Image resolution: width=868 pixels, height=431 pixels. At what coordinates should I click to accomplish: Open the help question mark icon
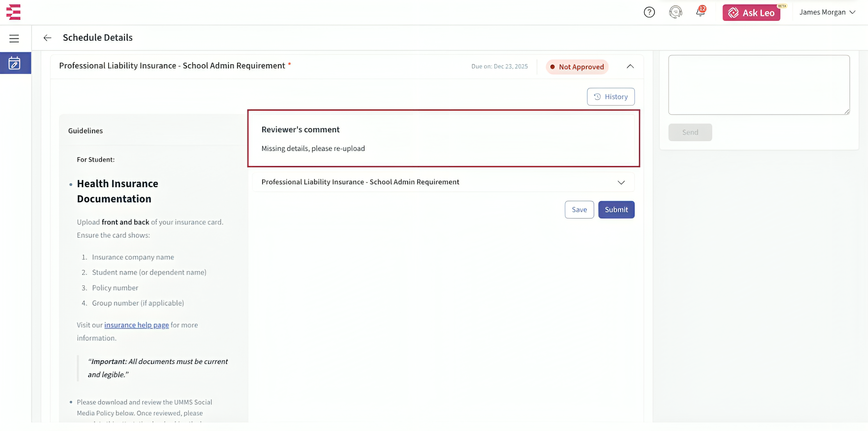pyautogui.click(x=649, y=13)
